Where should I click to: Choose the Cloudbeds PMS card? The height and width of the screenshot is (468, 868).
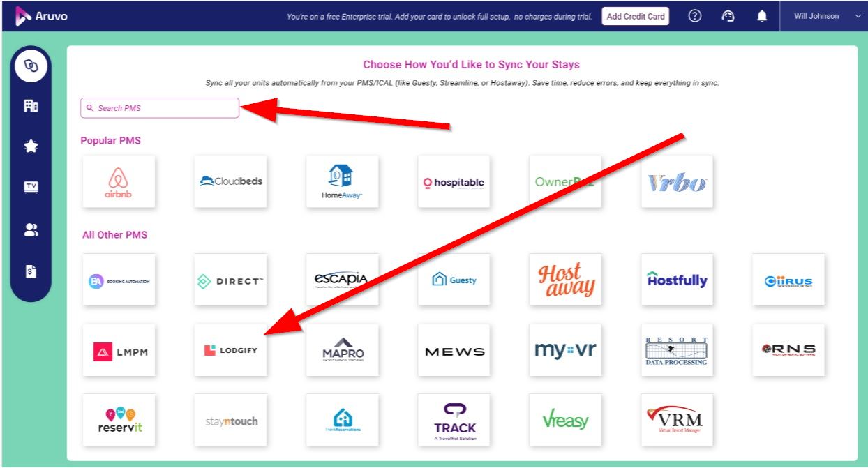(x=230, y=181)
